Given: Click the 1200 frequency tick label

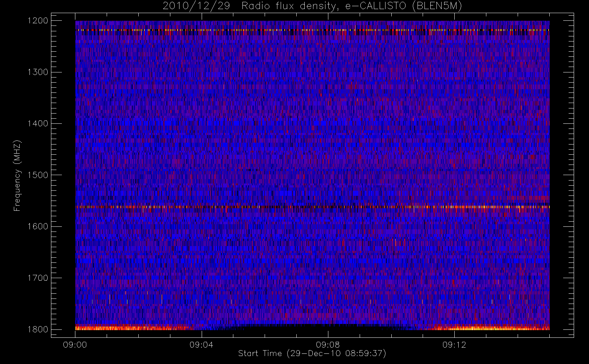Looking at the screenshot, I should [x=38, y=21].
